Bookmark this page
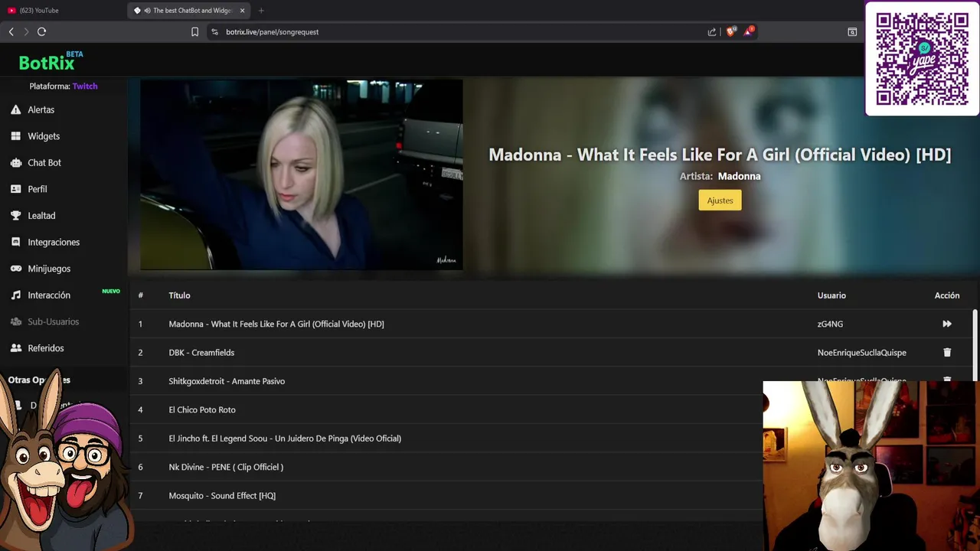This screenshot has height=551, width=980. (x=194, y=31)
